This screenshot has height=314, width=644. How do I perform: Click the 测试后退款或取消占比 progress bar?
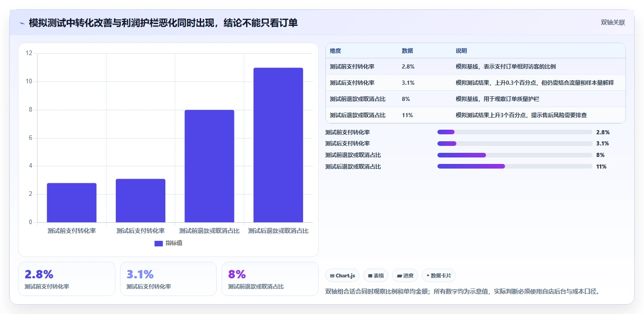pos(515,167)
